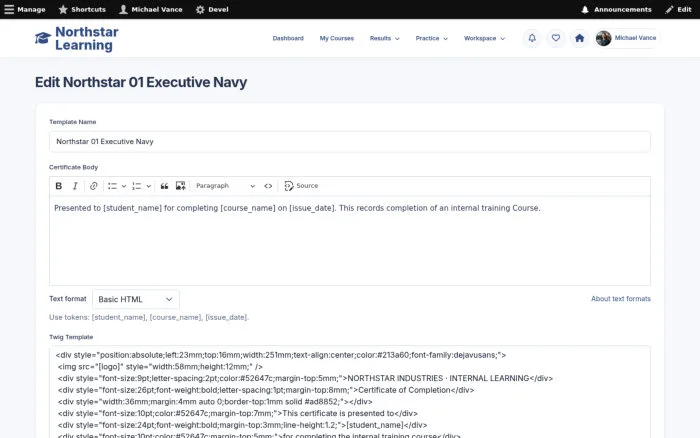Click the inline code icon
700x438 pixels.
point(268,186)
